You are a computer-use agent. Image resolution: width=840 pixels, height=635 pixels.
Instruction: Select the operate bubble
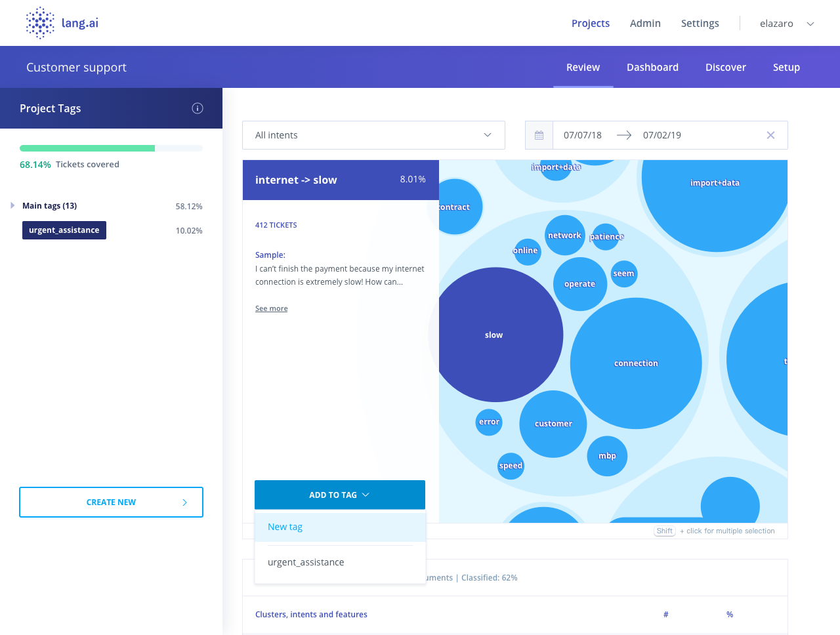580,284
